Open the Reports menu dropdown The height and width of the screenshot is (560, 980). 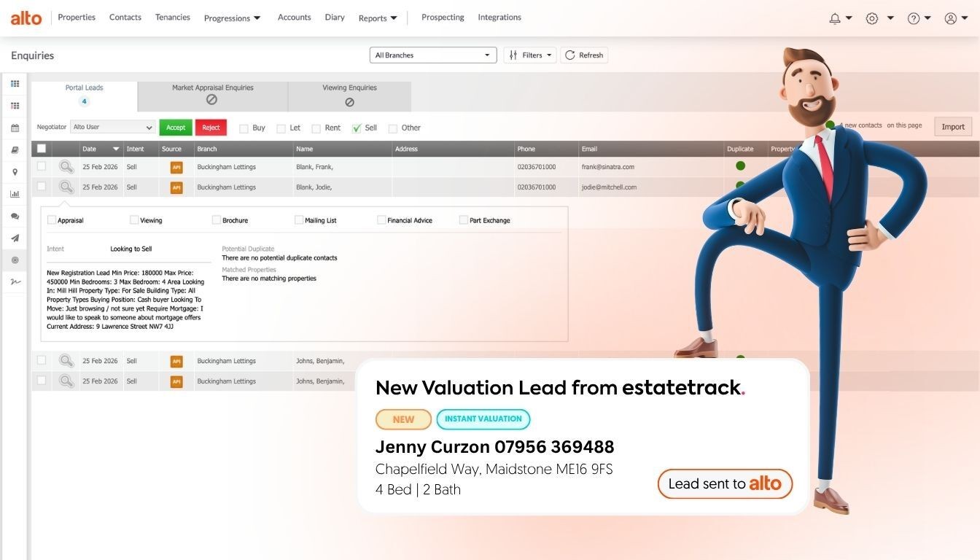[x=378, y=17]
